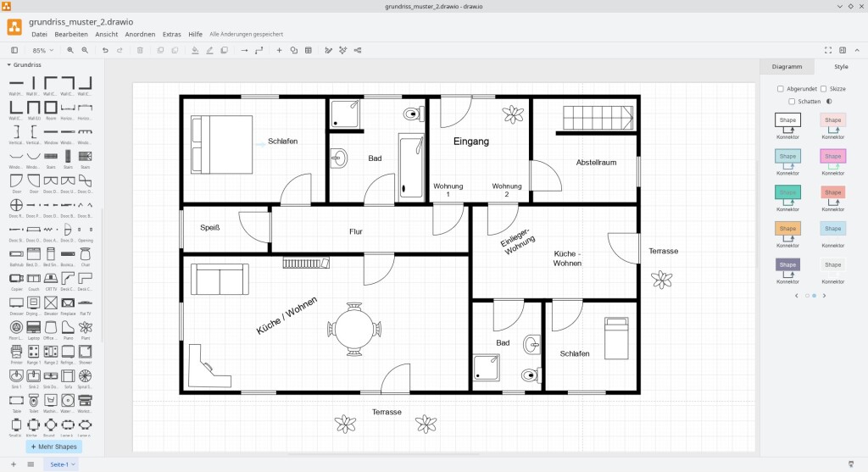Open the Seite-1 page dropdown
Screen dimensions: 868x472
[61, 464]
